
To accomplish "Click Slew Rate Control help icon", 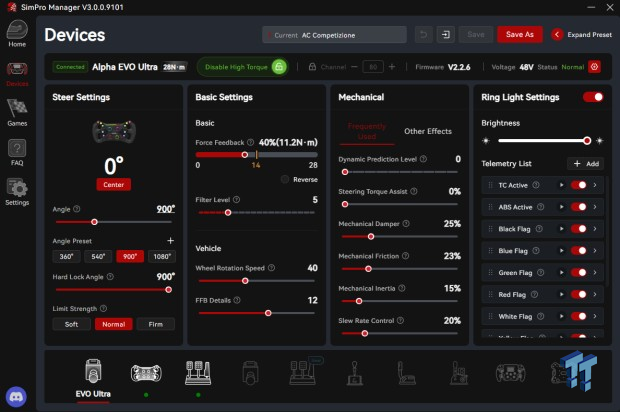I will point(400,320).
